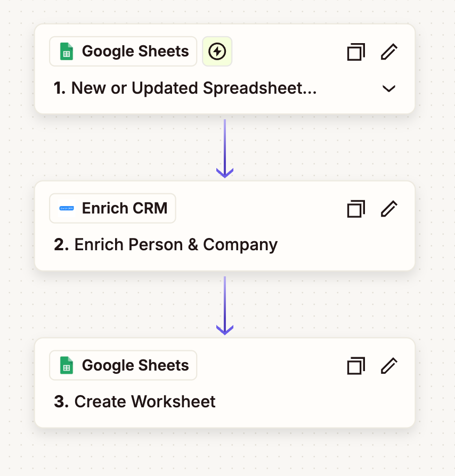Click the copy icon on Create Worksheet step

click(x=356, y=366)
